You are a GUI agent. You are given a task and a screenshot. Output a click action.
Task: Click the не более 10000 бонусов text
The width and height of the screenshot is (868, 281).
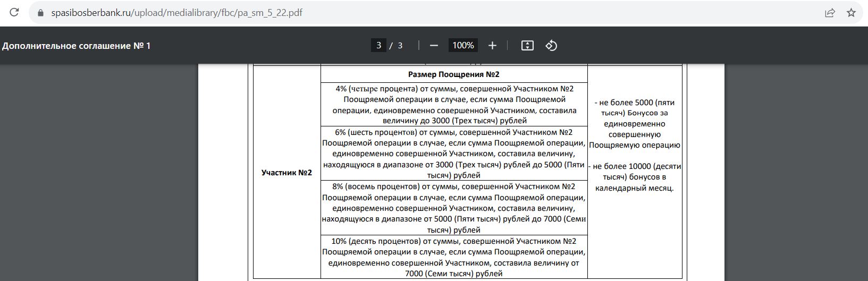point(635,177)
